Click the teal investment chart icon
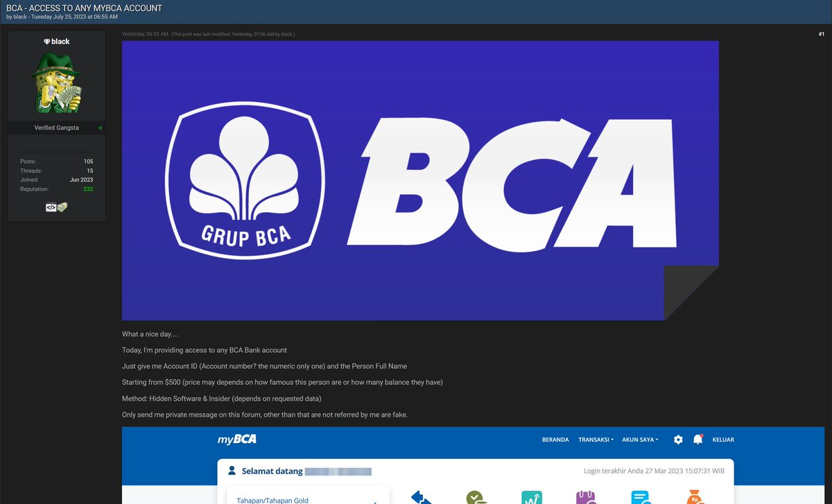 (532, 497)
